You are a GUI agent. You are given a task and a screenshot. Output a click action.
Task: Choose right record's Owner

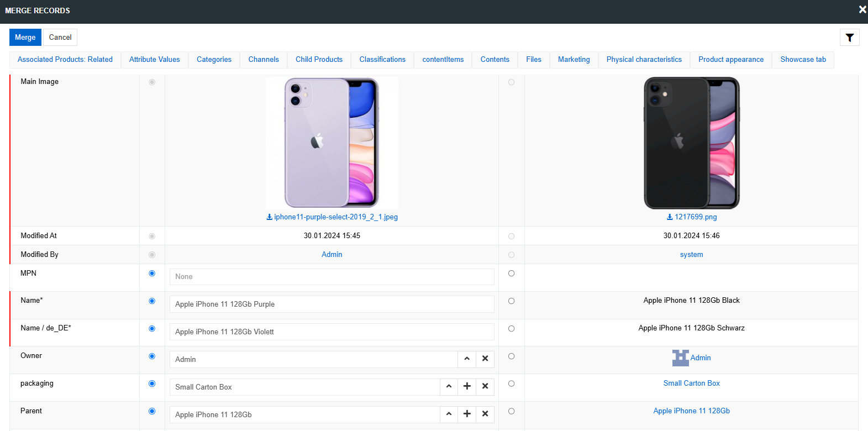[x=511, y=356]
